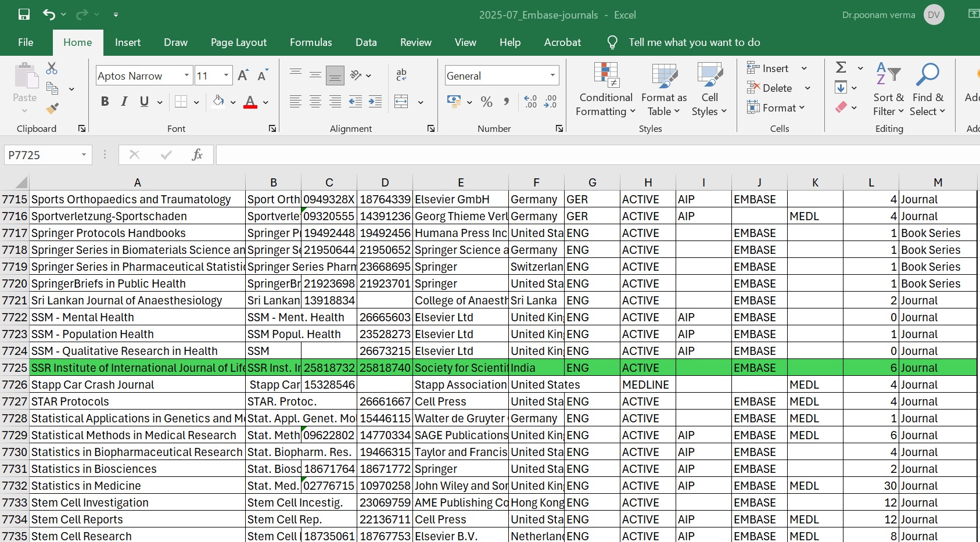Open the Conditional Formatting menu

(605, 89)
